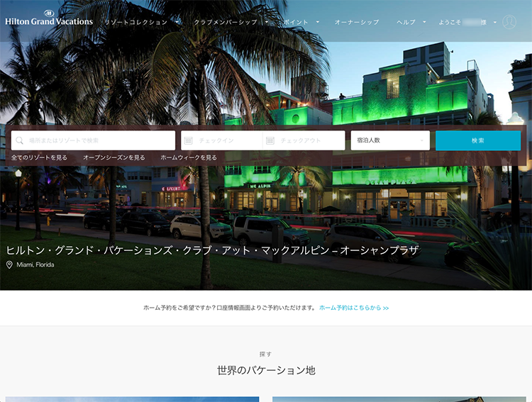Screen dimensions: 532x402
Task: Open the McAlpin Ocean Plaza resort title
Action: coord(213,250)
